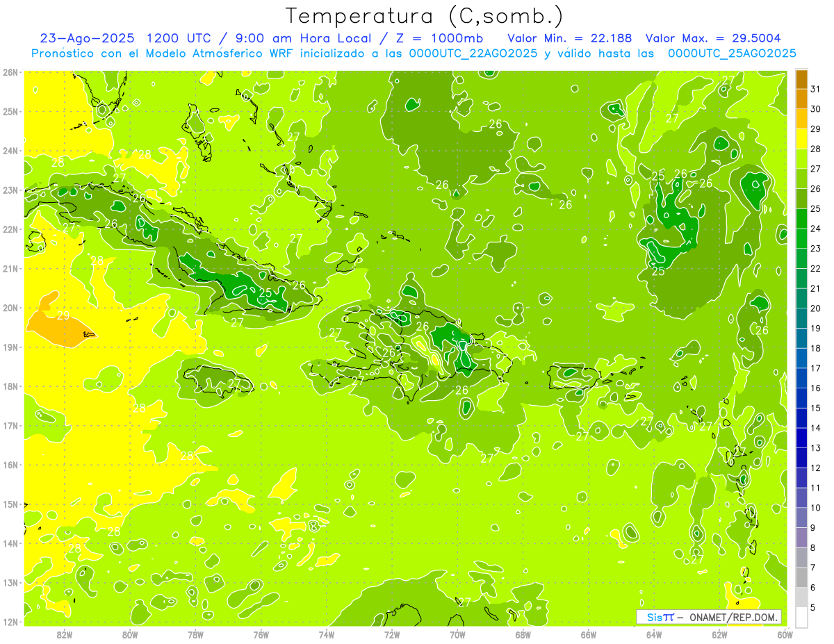Click the "16N" latitude axis label
This screenshot has width=834, height=644.
(10, 465)
